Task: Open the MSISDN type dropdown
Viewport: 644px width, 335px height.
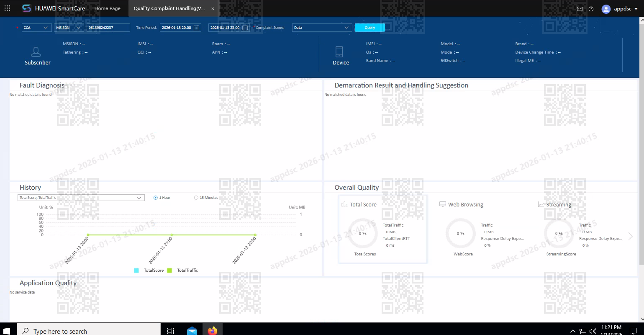Action: [x=69, y=28]
